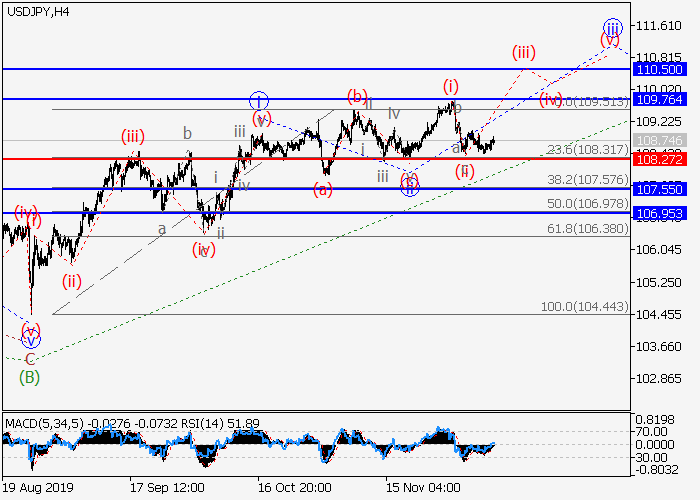Click the USDJPY,H4 chart title

point(36,10)
